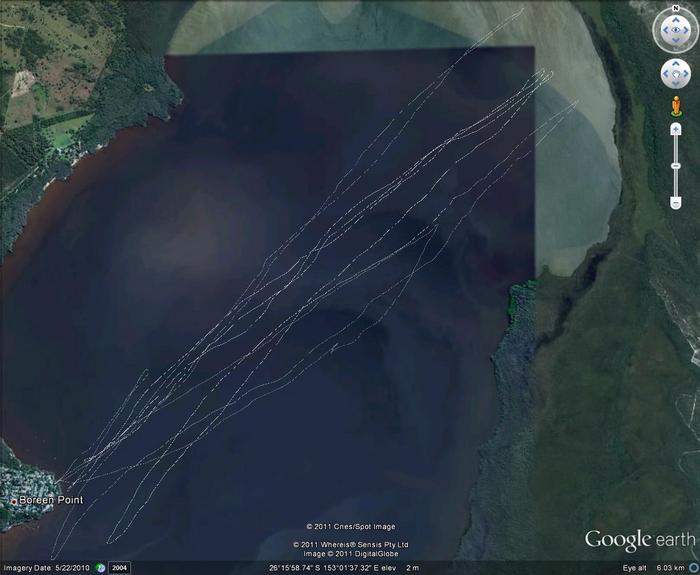The image size is (700, 575).
Task: Click the hand icon in Move joystick center
Action: [x=675, y=75]
